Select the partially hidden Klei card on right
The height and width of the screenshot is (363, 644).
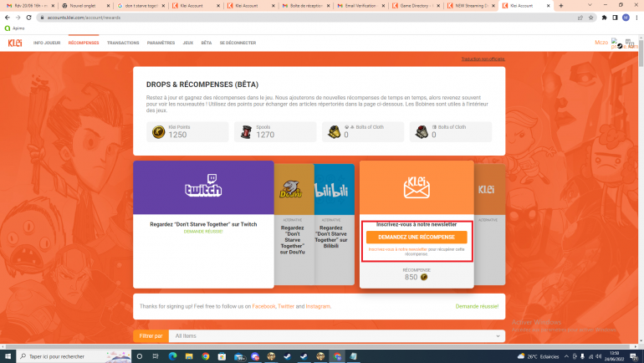click(x=489, y=224)
